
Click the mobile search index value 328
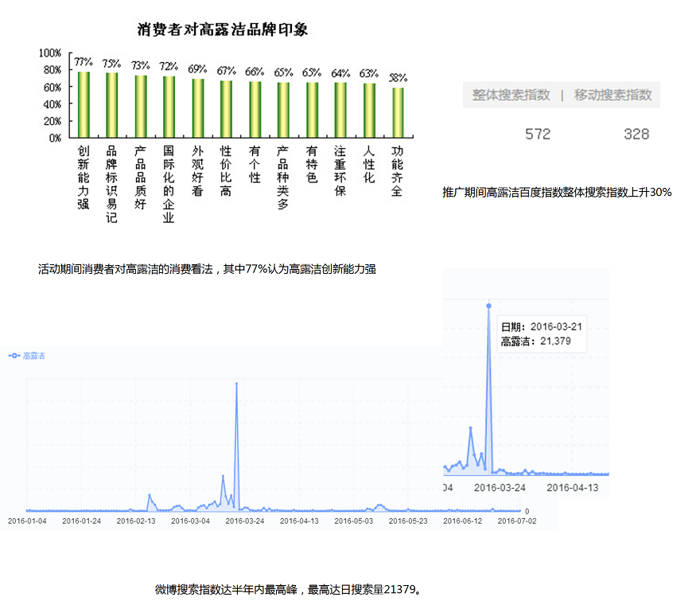[x=636, y=134]
